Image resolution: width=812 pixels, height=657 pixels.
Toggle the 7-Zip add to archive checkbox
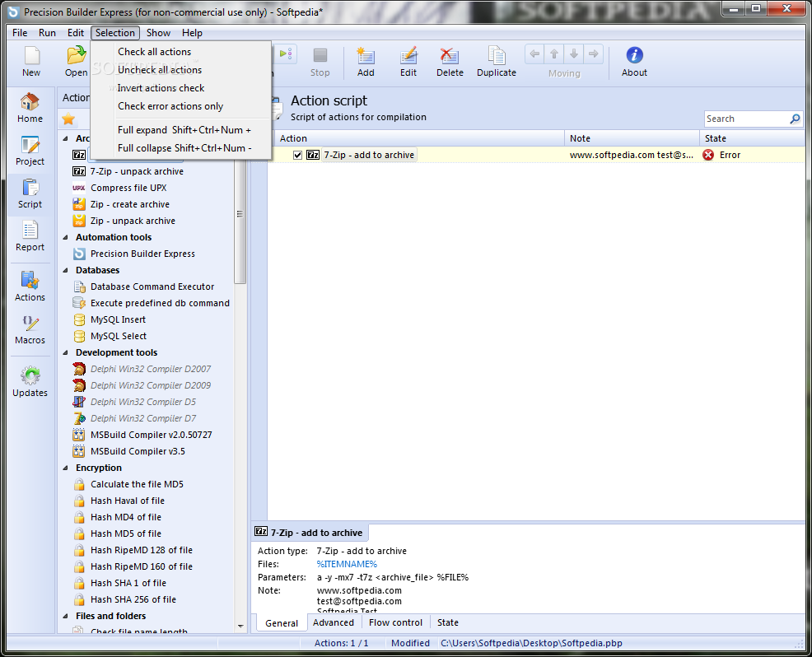click(298, 155)
